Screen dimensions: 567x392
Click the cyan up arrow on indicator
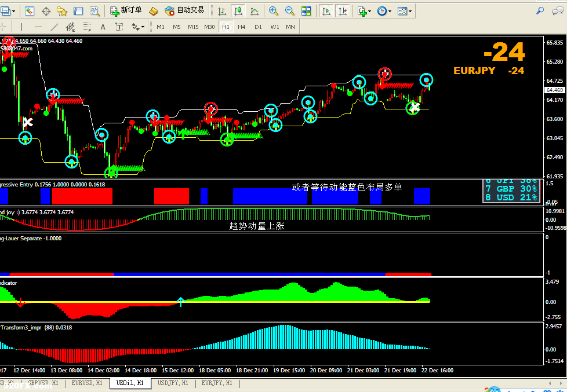click(x=180, y=301)
